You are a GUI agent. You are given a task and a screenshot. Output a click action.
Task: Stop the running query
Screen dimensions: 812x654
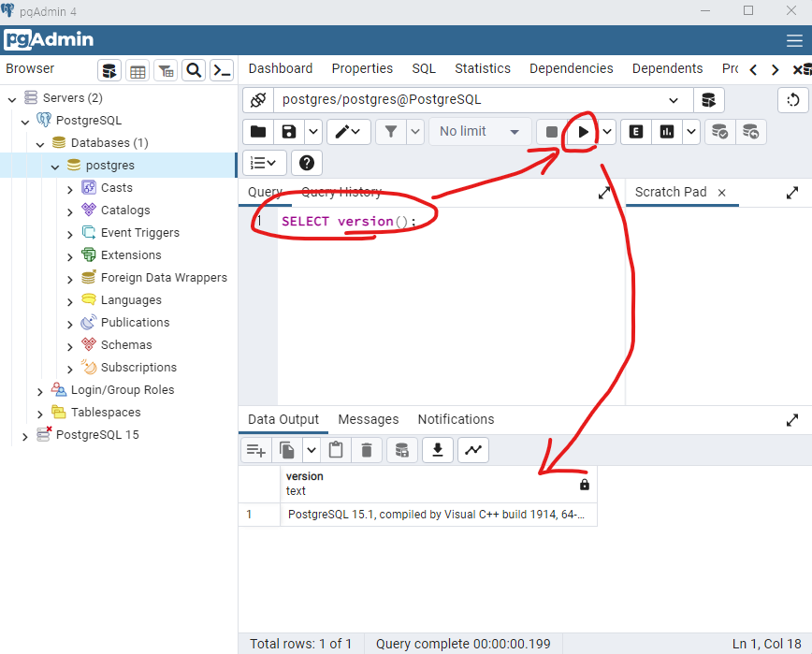552,132
